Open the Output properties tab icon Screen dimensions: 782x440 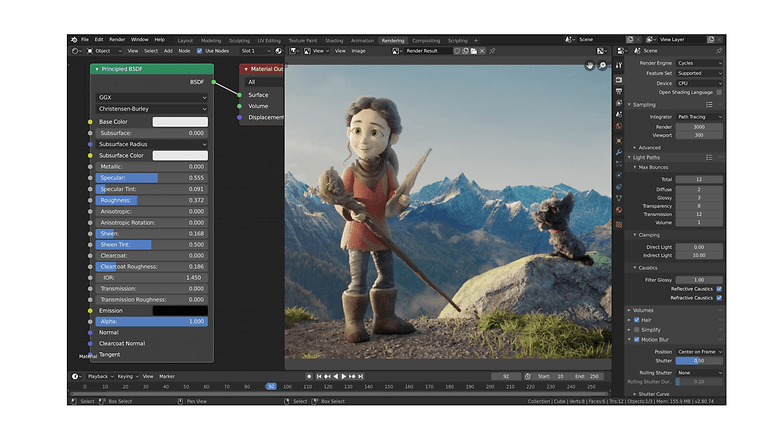tap(619, 91)
